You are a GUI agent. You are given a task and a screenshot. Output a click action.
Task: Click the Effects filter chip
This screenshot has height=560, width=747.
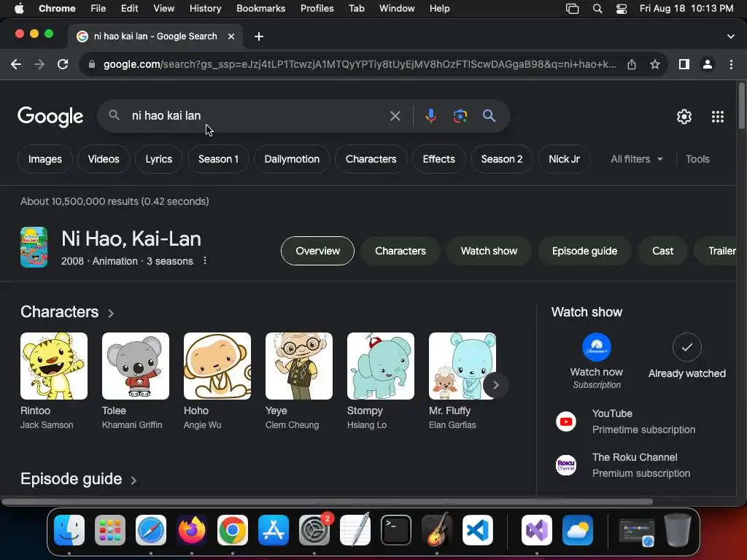(x=438, y=159)
